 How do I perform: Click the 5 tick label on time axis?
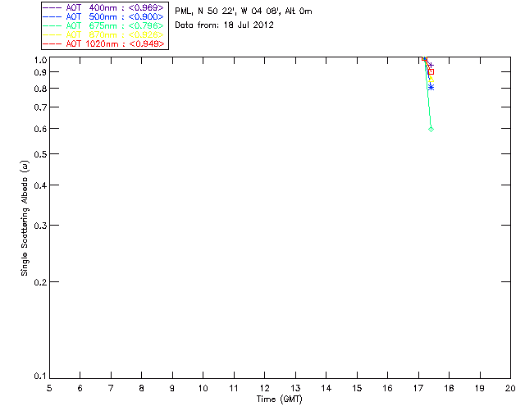click(x=49, y=387)
